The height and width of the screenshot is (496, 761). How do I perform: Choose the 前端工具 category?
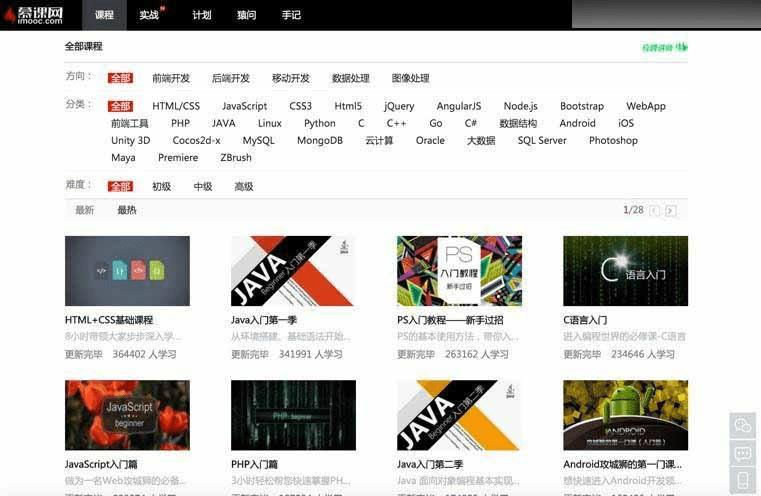click(130, 123)
